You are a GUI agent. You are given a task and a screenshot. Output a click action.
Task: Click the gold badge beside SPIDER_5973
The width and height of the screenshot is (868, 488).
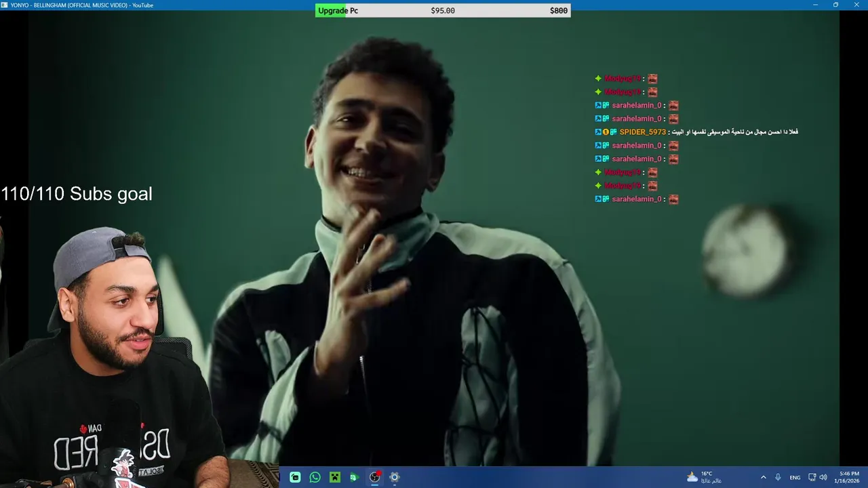coord(606,132)
